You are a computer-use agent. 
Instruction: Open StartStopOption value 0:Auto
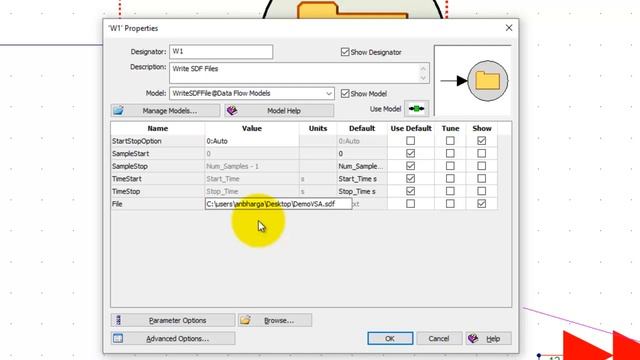(x=252, y=141)
